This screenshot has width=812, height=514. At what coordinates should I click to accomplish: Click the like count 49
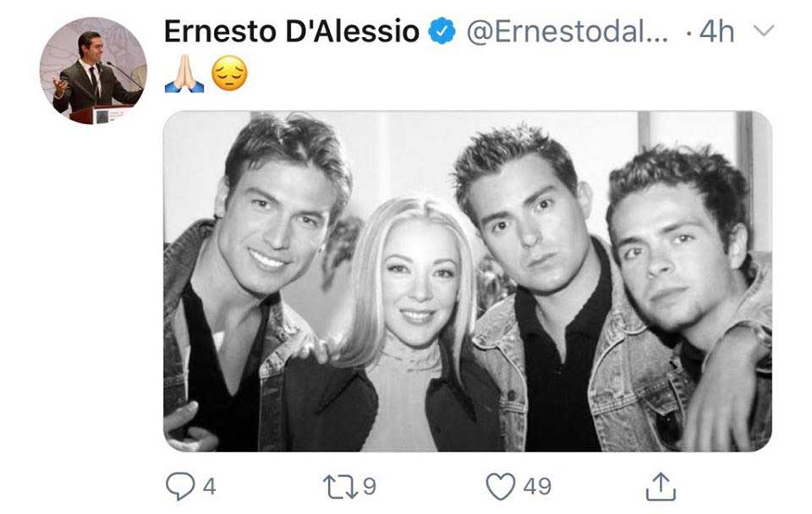[537, 487]
